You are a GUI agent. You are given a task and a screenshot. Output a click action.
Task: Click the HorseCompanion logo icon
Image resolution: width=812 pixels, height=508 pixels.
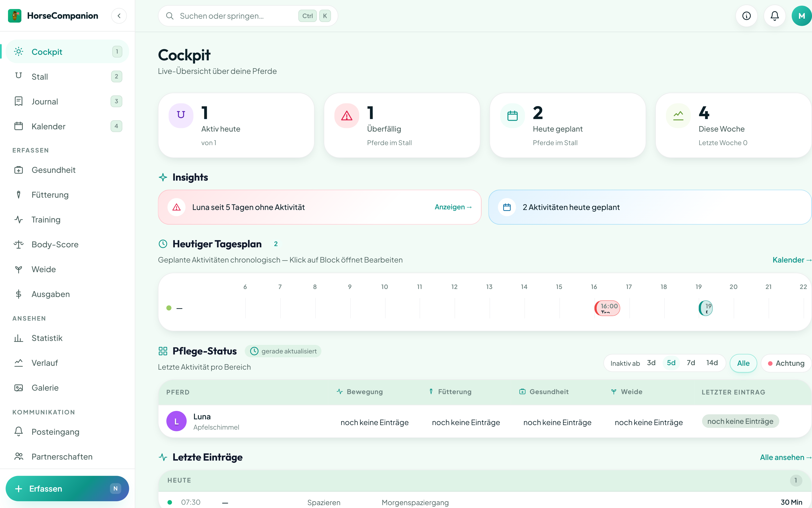point(15,16)
